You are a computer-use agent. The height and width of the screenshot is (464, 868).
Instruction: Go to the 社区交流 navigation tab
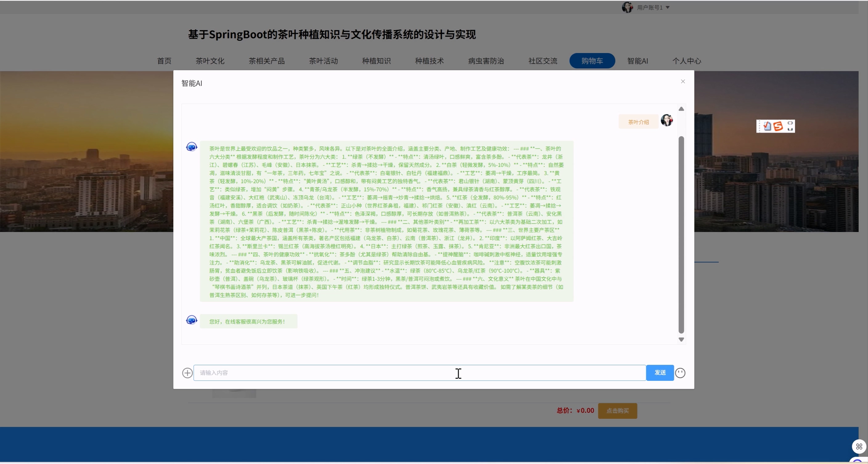[542, 61]
